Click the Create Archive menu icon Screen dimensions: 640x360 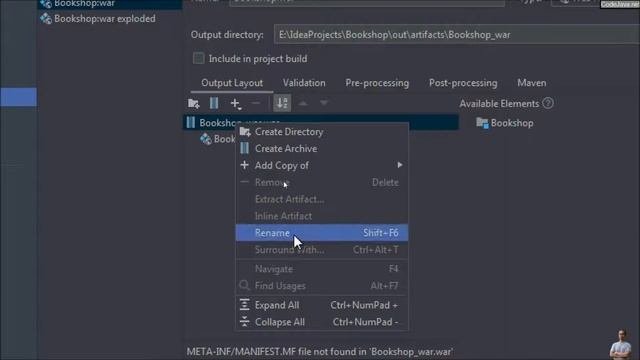coord(244,148)
